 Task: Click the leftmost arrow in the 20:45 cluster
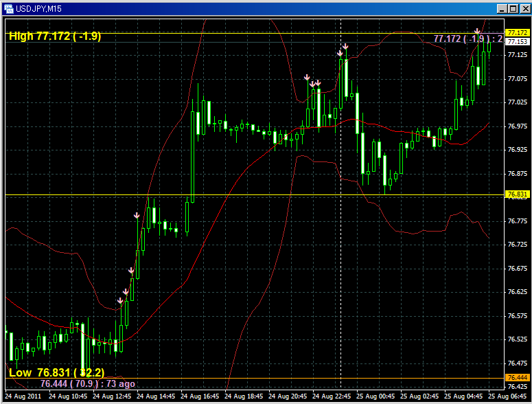point(308,78)
